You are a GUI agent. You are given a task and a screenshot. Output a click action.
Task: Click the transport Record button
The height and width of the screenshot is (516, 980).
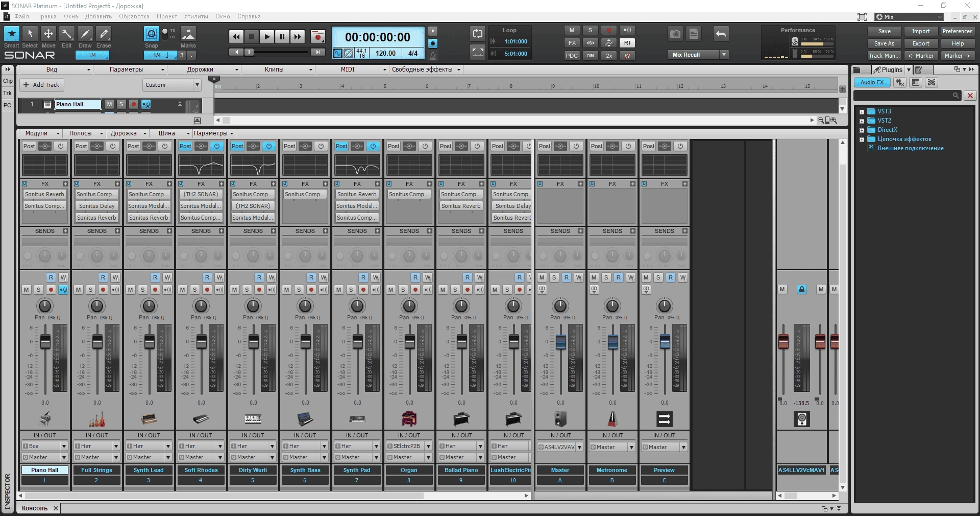pos(318,37)
